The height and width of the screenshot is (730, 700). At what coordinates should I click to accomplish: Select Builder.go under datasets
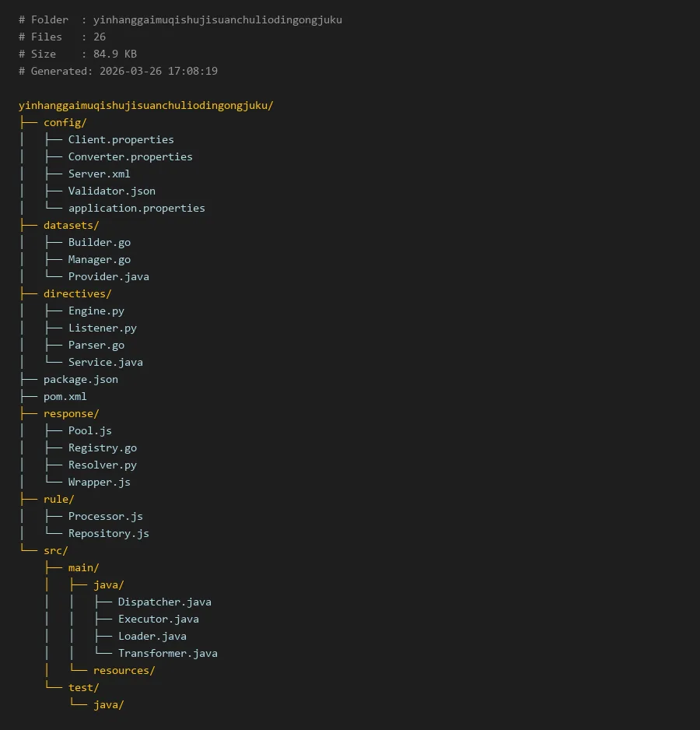tap(99, 242)
